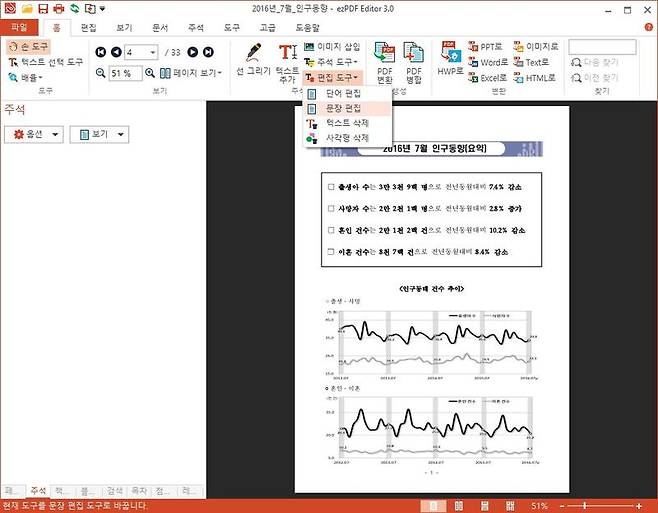Open the 검색 bottom panel tab
The width and height of the screenshot is (658, 513).
(115, 490)
